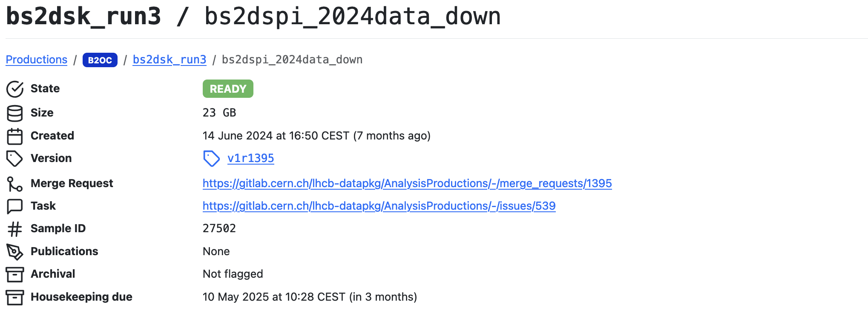Screen dimensions: 868x313
Task: Click the page title bs2dspi_2024data_down
Action: 352,17
